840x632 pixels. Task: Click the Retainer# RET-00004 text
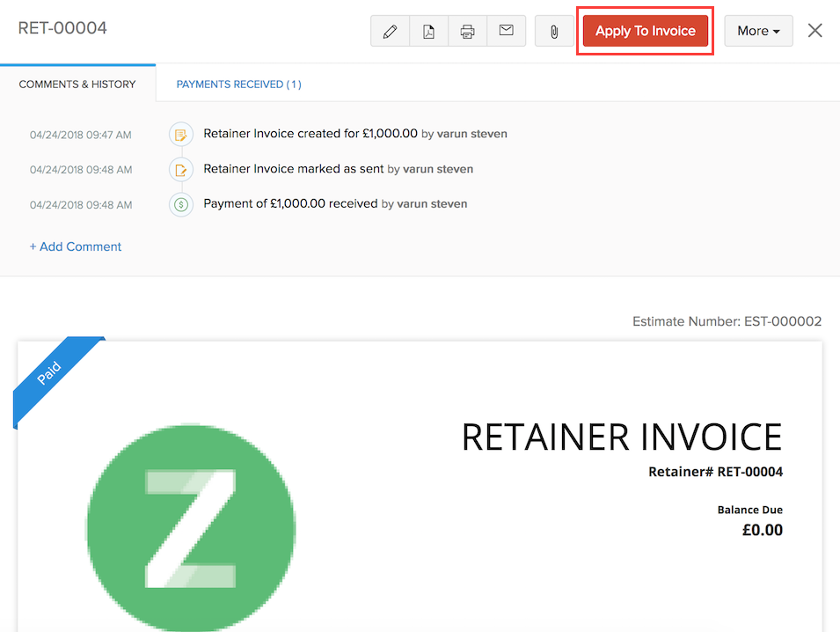716,472
